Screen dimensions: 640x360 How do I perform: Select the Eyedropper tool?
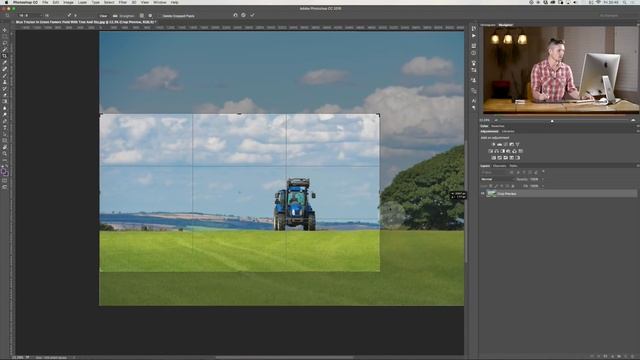pos(5,62)
